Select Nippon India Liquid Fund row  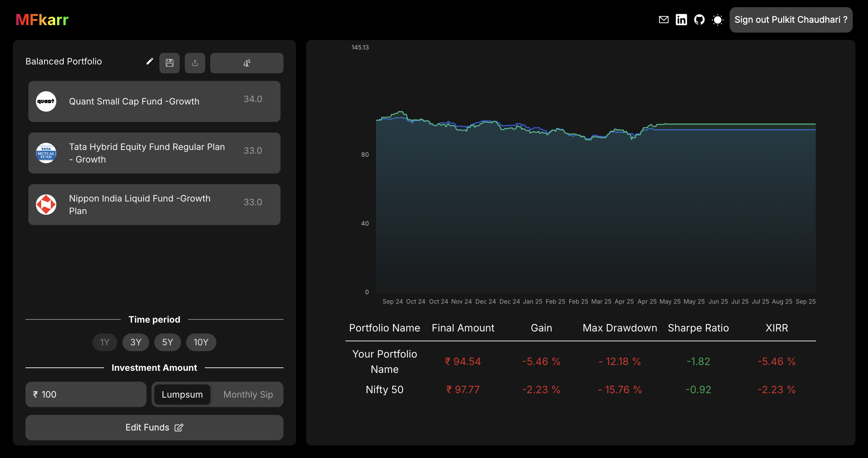coord(154,204)
